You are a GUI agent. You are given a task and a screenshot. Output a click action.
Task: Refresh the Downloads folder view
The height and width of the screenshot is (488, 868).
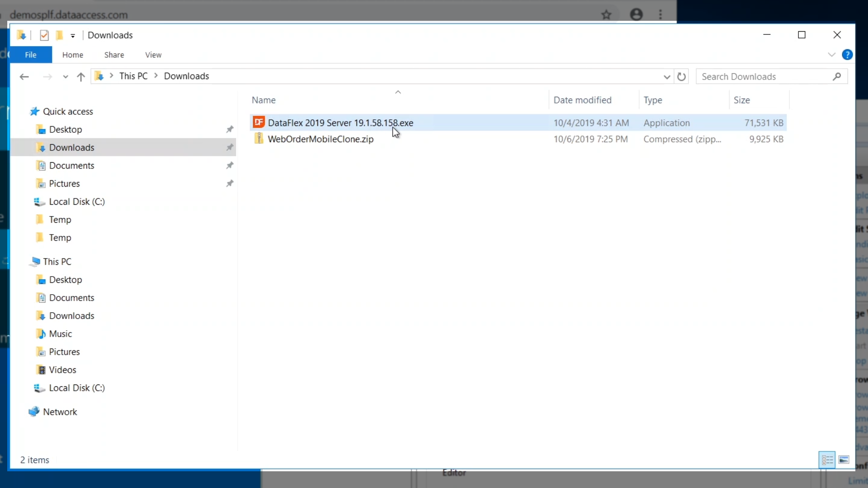tap(681, 76)
